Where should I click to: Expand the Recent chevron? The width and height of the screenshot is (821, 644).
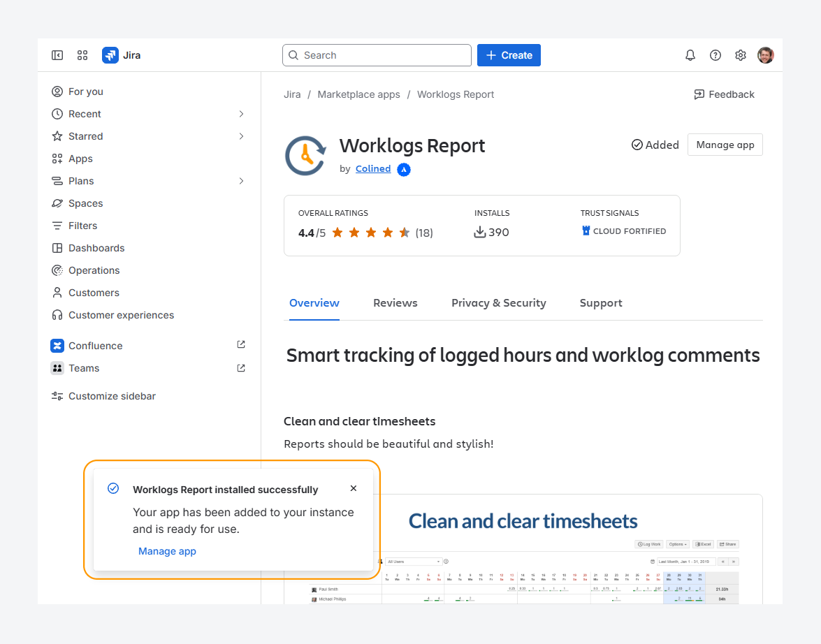click(241, 114)
